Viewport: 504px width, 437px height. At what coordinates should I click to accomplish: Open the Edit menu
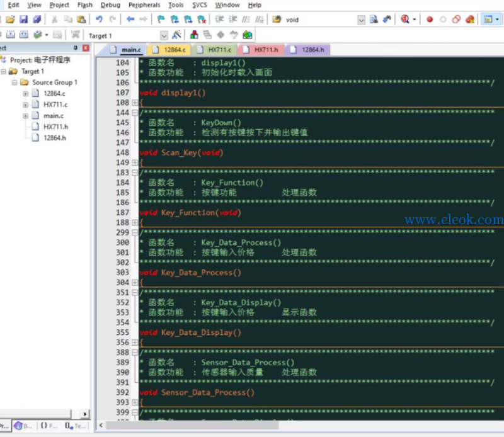[x=13, y=5]
